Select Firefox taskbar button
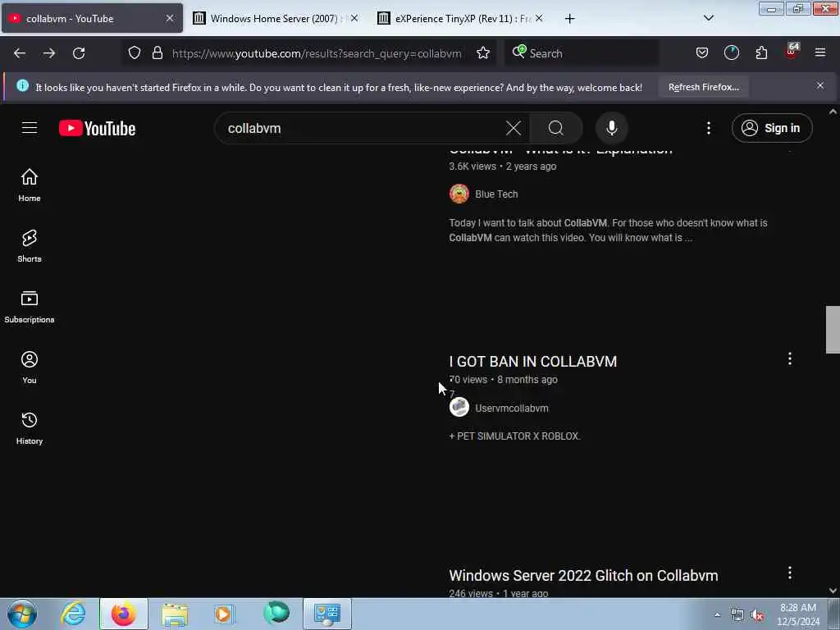Viewport: 840px width, 630px height. click(x=124, y=614)
